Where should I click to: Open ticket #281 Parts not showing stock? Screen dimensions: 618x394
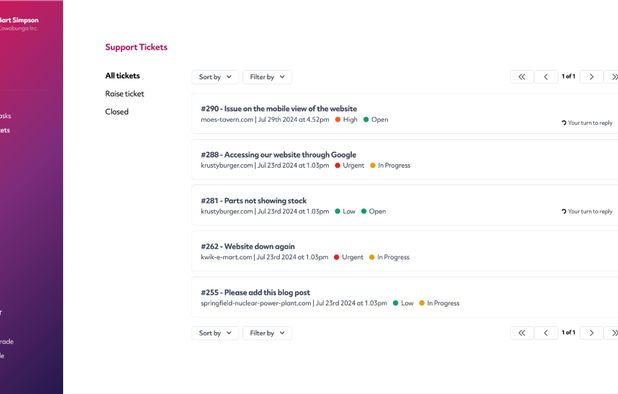pos(405,206)
